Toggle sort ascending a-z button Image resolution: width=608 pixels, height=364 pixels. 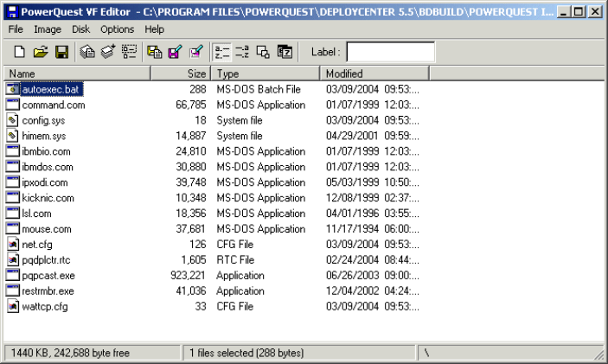(x=221, y=52)
